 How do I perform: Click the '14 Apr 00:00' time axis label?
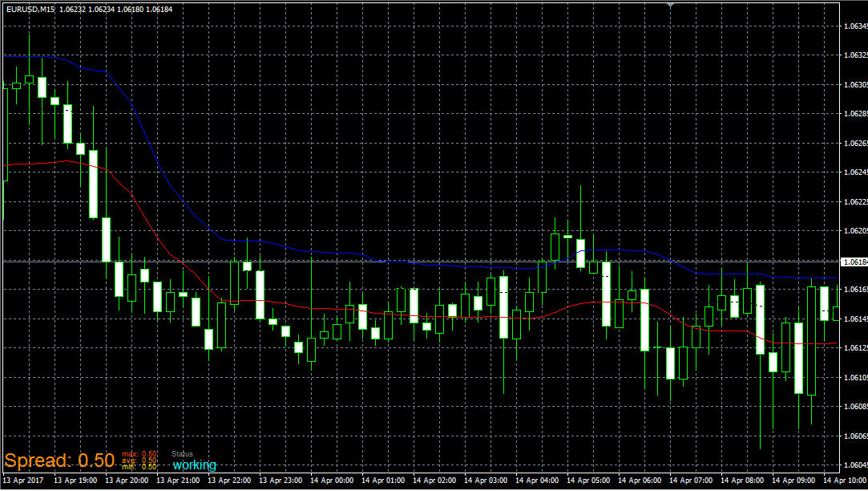(x=332, y=481)
